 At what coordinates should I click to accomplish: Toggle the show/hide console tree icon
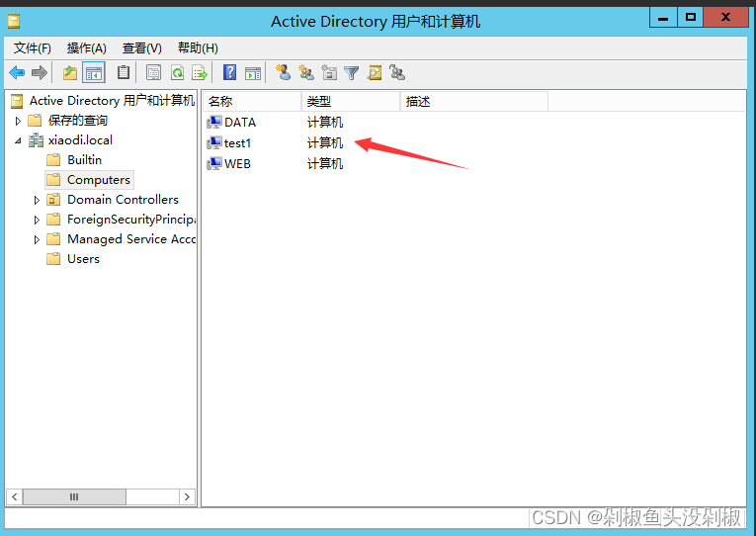click(x=94, y=73)
